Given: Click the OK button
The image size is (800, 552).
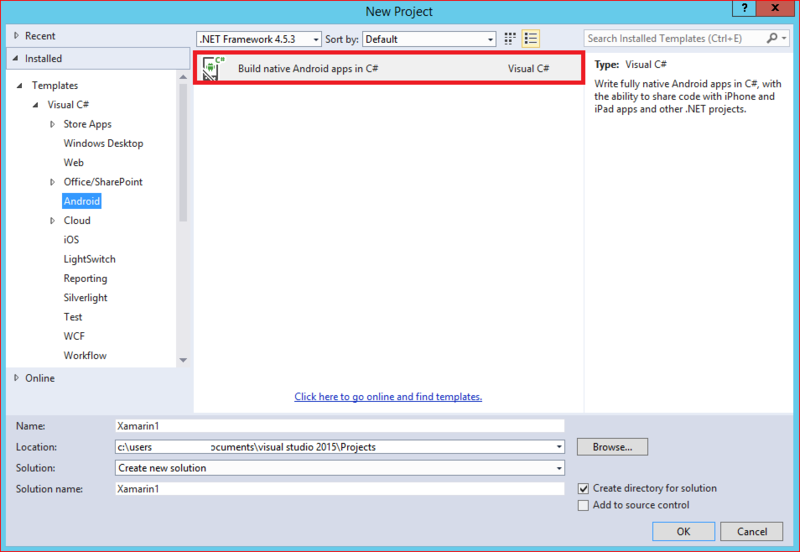Looking at the screenshot, I should tap(683, 532).
